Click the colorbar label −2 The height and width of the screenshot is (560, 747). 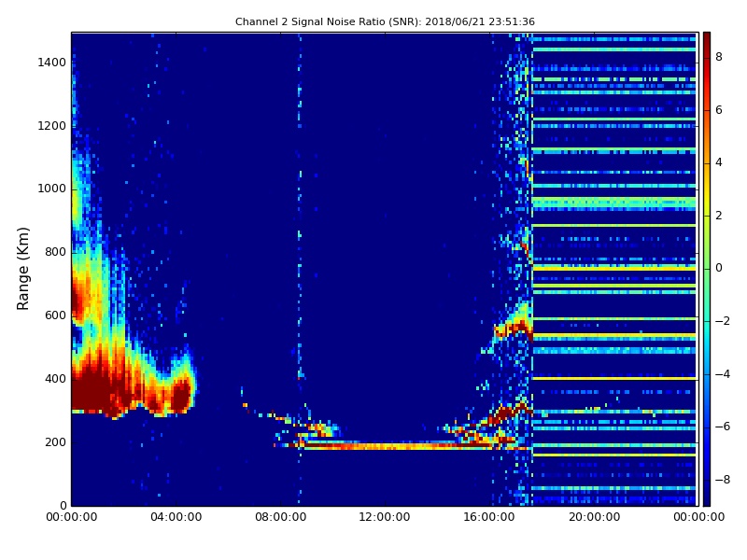click(x=723, y=321)
